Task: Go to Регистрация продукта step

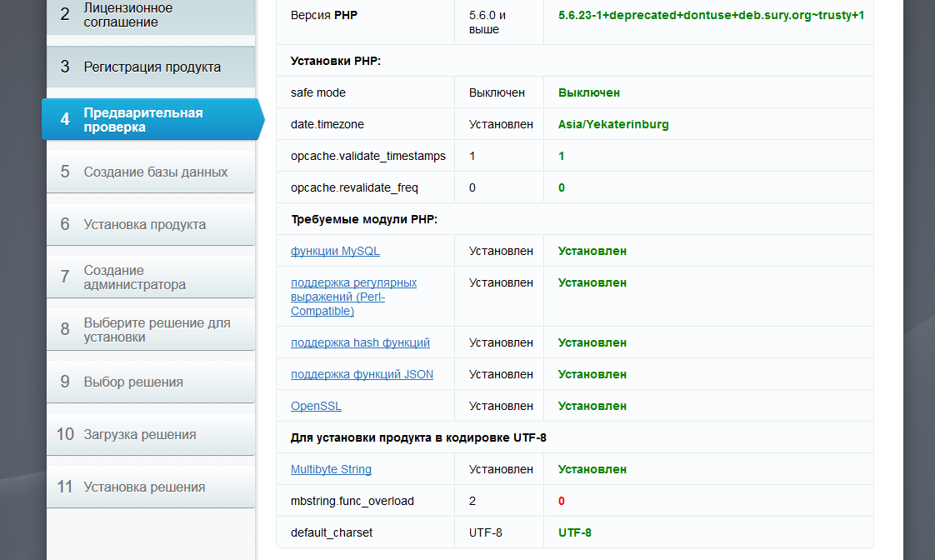Action: (x=152, y=67)
